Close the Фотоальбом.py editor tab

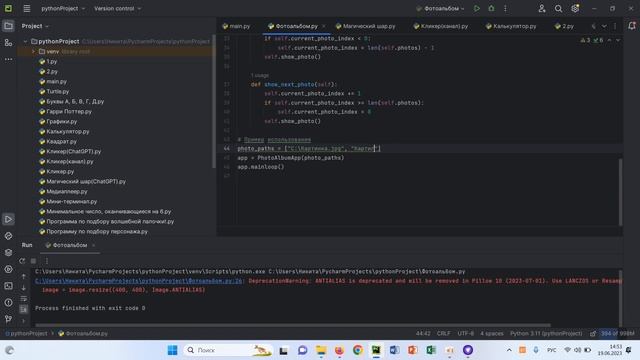pos(324,26)
